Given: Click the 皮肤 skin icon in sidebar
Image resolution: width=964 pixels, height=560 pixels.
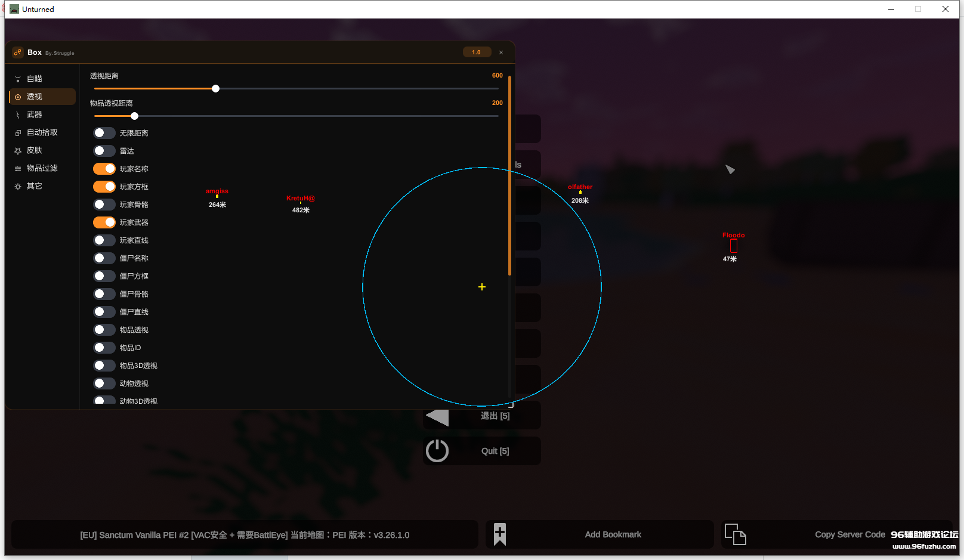Looking at the screenshot, I should [x=18, y=150].
